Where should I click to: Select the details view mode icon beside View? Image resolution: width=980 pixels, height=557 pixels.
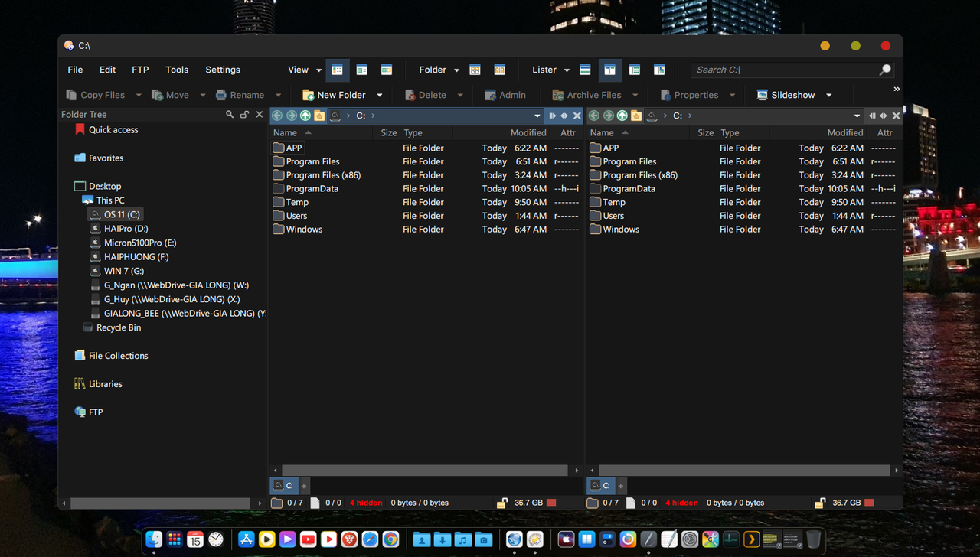[338, 70]
